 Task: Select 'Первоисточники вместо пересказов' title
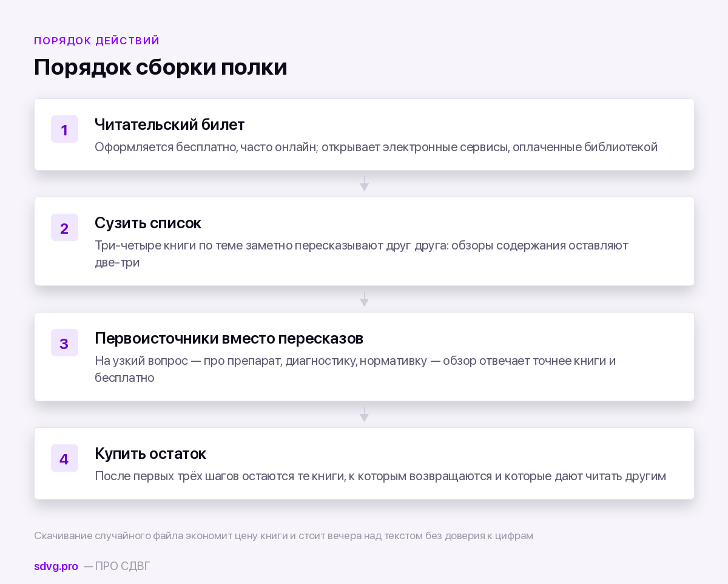(229, 338)
